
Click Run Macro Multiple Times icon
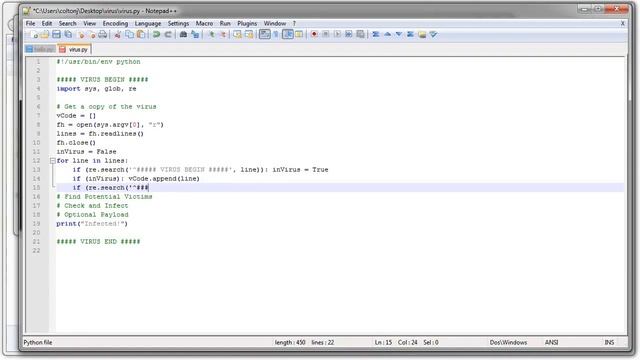point(348,35)
